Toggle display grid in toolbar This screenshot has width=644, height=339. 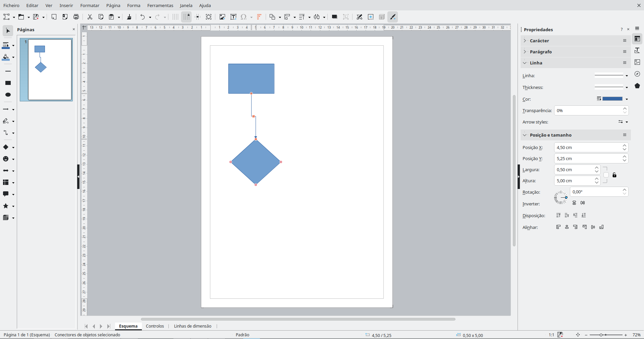click(x=175, y=17)
